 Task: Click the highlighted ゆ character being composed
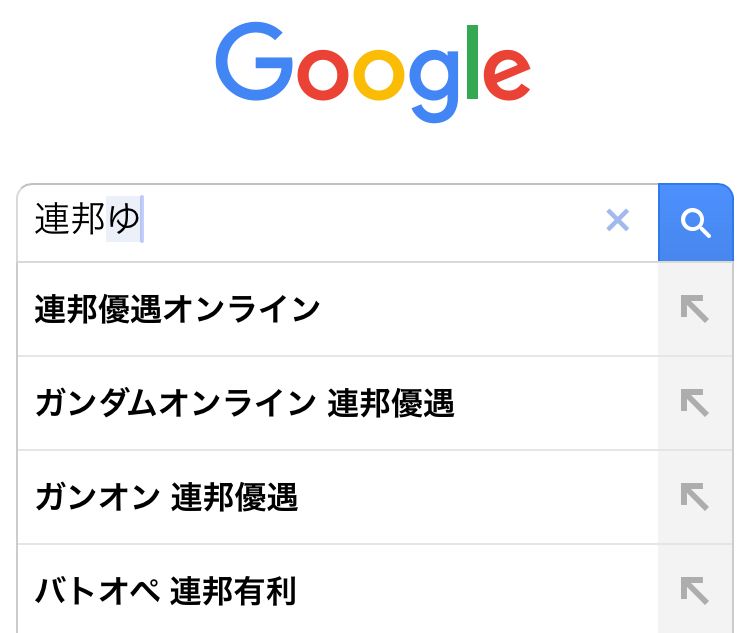pos(124,221)
